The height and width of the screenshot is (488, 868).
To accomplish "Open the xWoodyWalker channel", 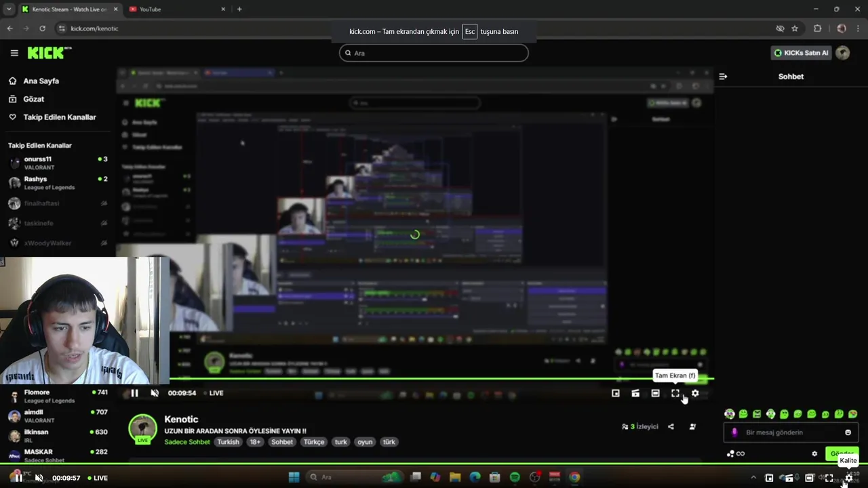I will click(x=58, y=243).
